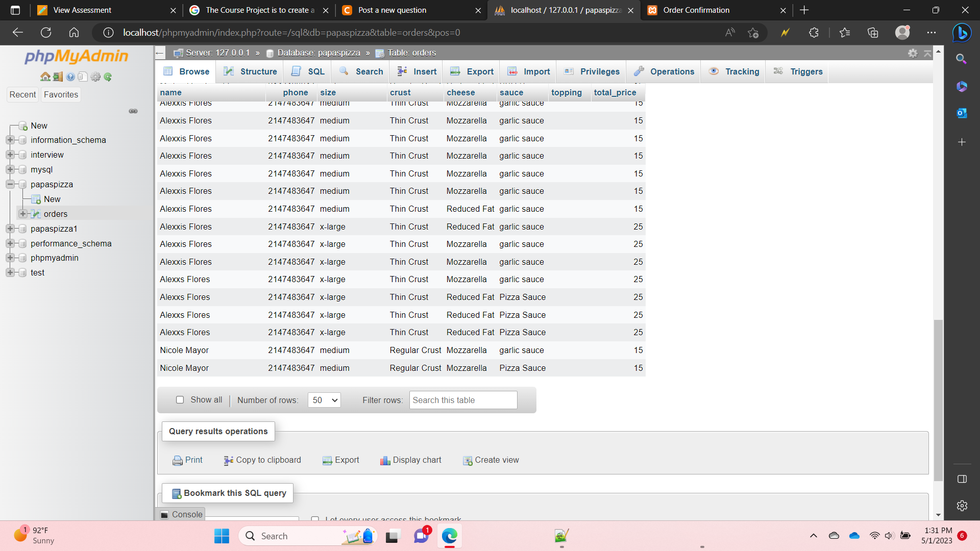The width and height of the screenshot is (980, 551).
Task: Click the page settings gear near breadcrumb
Action: pyautogui.click(x=913, y=53)
